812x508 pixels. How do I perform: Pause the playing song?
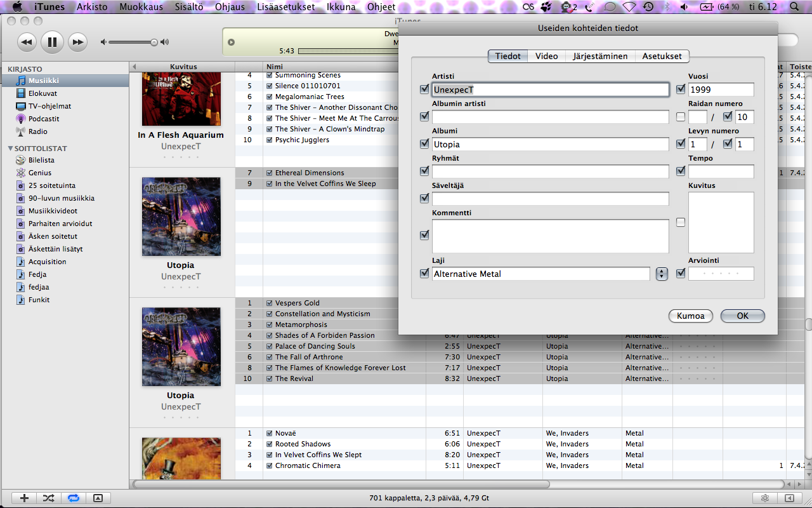52,43
